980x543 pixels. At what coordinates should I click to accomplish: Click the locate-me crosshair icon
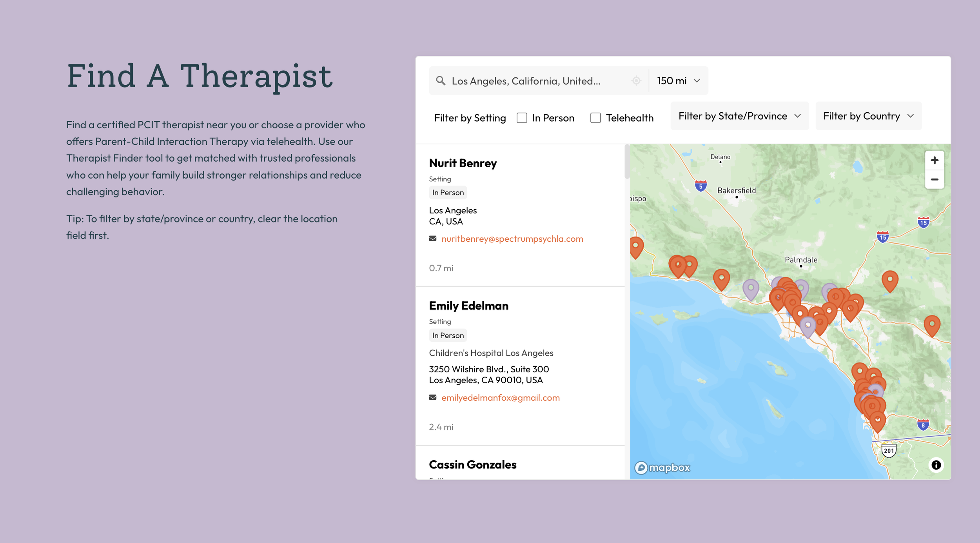pos(636,81)
